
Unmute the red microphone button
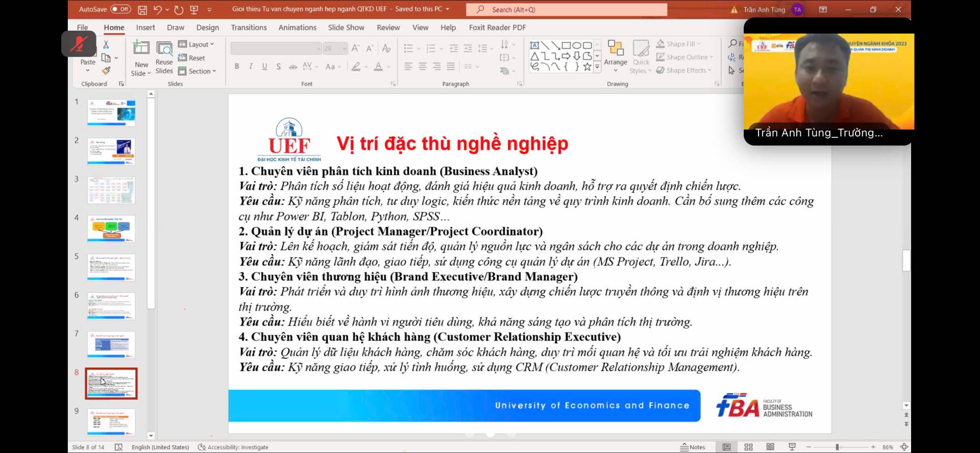coord(79,44)
